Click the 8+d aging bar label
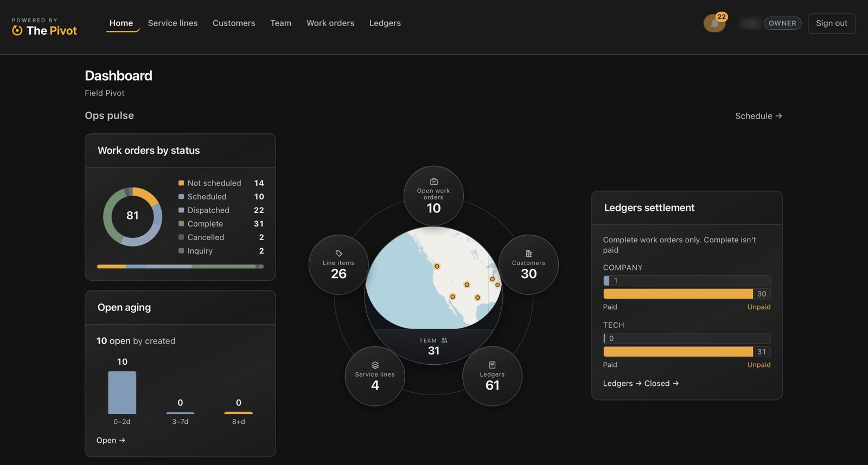868x465 pixels. point(239,422)
